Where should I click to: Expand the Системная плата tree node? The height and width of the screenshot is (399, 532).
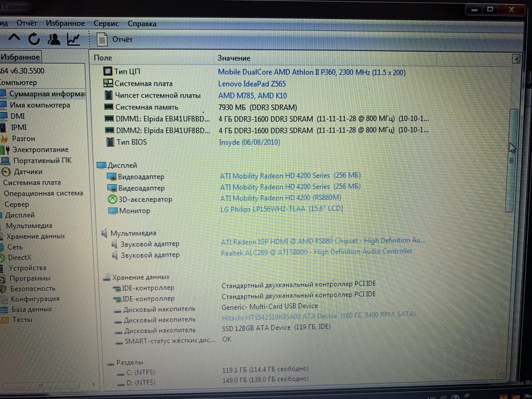coord(32,182)
